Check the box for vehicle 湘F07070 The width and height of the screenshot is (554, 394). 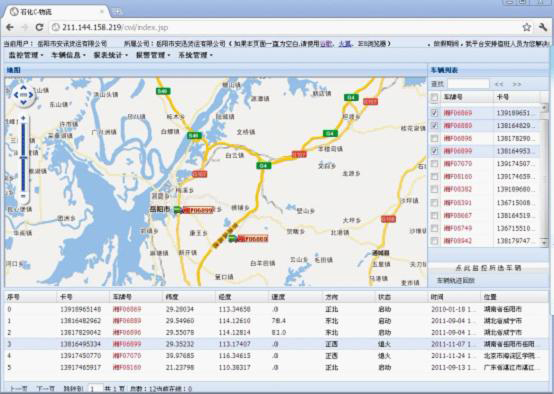pos(435,164)
